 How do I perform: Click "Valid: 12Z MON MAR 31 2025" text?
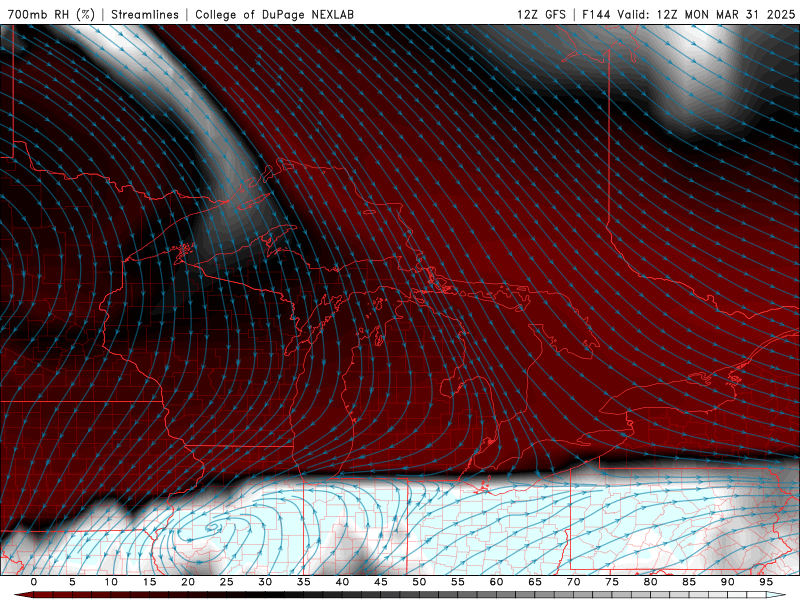click(x=706, y=14)
